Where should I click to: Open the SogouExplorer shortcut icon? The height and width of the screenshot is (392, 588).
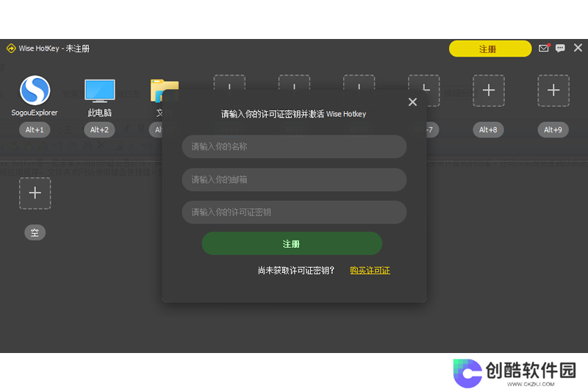click(x=35, y=90)
